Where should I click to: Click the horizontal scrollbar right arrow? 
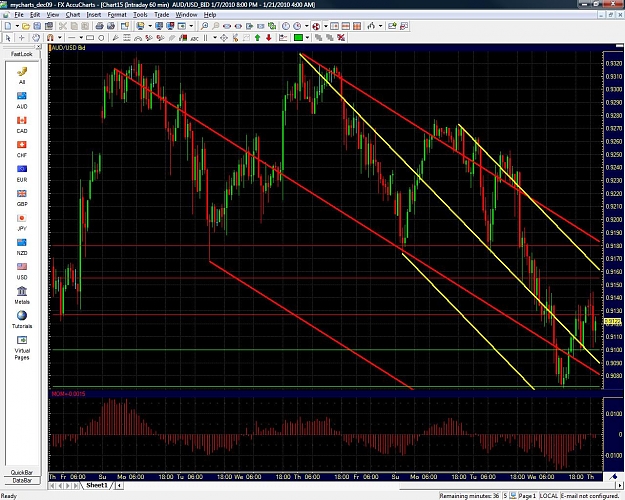620,486
